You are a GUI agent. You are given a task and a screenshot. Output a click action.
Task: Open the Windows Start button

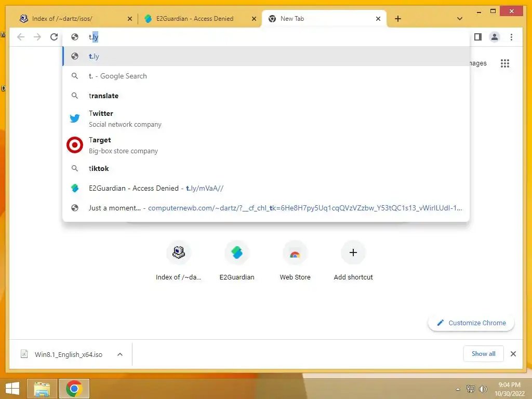click(x=12, y=389)
